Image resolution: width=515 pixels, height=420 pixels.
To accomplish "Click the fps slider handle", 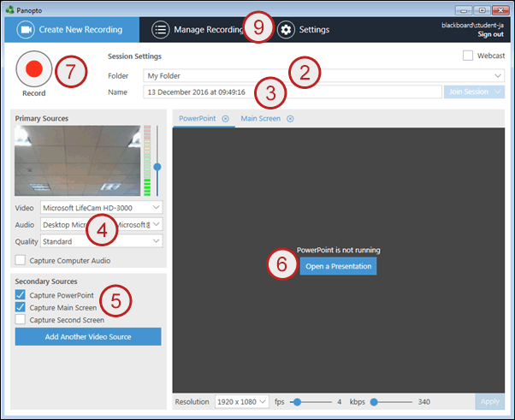I will point(297,402).
